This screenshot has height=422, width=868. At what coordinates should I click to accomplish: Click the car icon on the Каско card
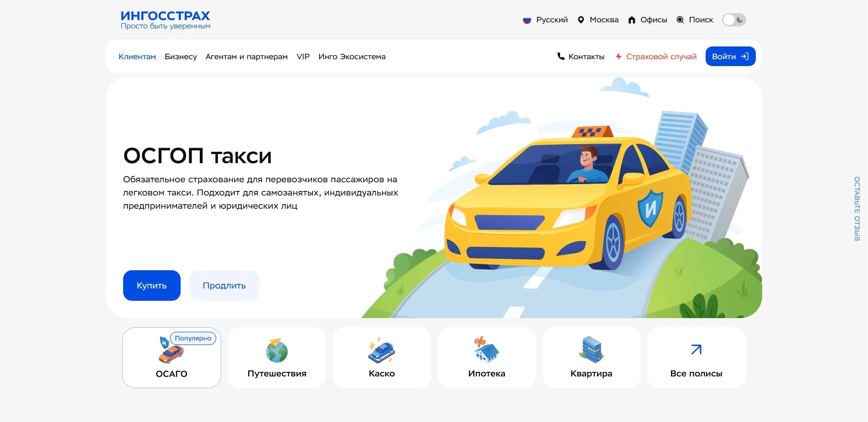pyautogui.click(x=381, y=351)
